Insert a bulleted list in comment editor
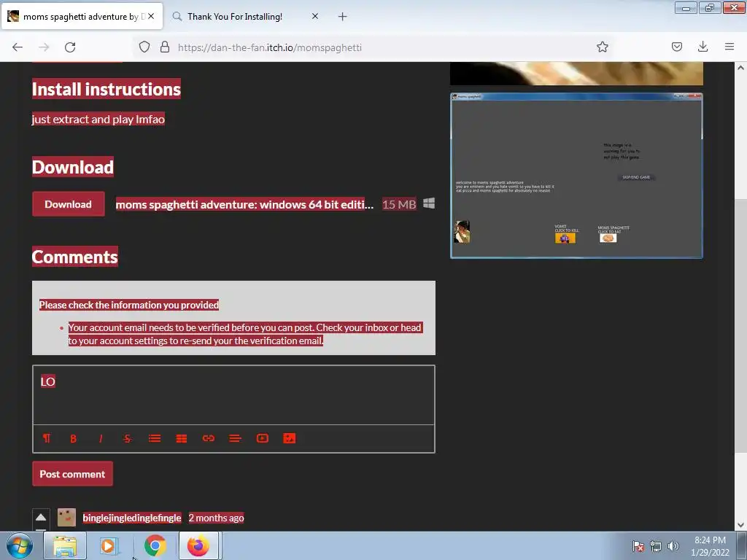Viewport: 747px width, 560px height. tap(155, 438)
